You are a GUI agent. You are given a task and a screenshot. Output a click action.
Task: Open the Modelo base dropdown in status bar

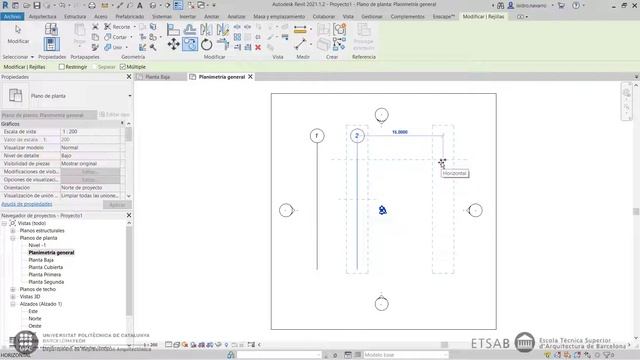(405, 355)
